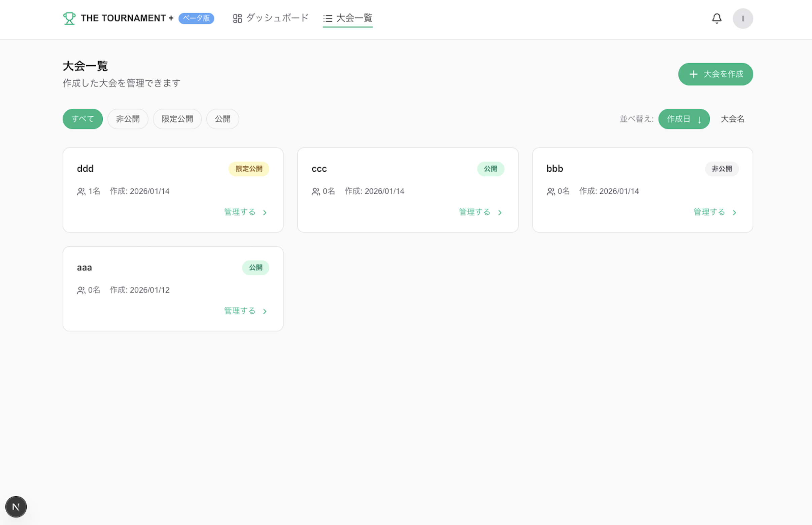
Task: Filter tournaments by 非公開
Action: 128,119
